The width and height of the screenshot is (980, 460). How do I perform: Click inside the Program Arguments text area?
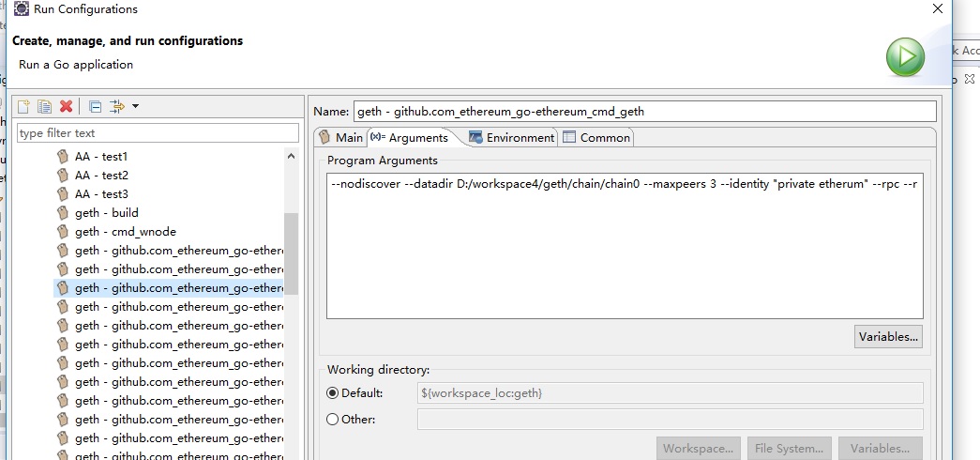point(625,246)
